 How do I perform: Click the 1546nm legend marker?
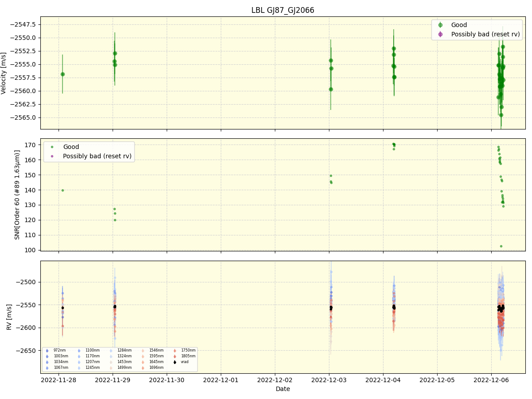[143, 351]
